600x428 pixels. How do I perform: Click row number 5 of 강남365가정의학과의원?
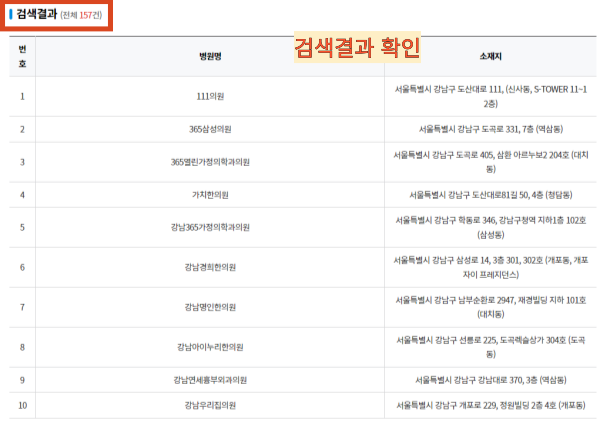pos(22,228)
